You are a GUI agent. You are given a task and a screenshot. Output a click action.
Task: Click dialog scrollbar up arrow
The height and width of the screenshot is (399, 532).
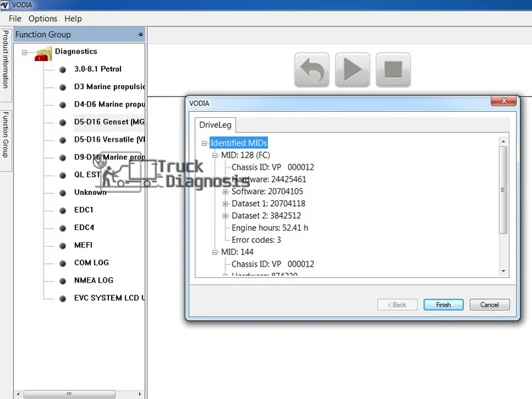(503, 141)
